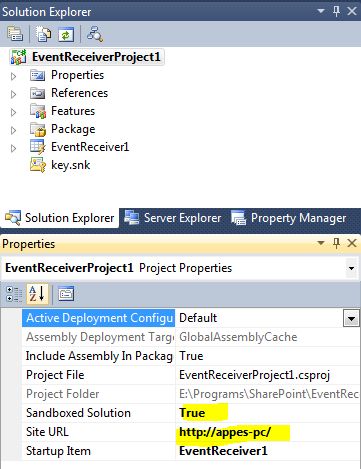Expand the References node arrow
Viewport: 361px width, 469px height.
point(13,94)
